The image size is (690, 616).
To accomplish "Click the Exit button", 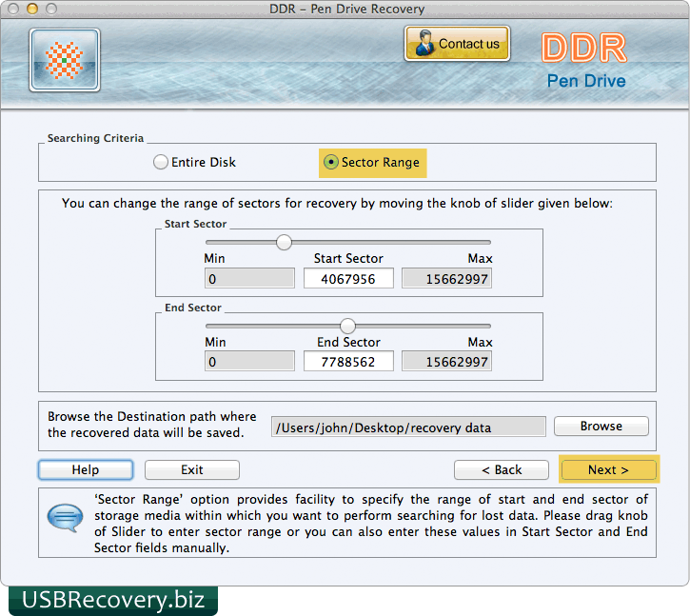I will click(x=192, y=469).
